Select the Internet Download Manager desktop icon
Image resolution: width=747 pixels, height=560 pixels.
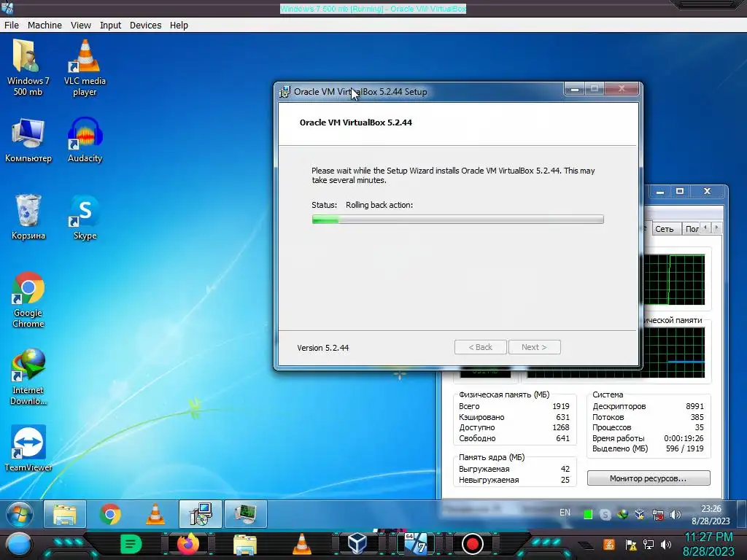click(28, 377)
